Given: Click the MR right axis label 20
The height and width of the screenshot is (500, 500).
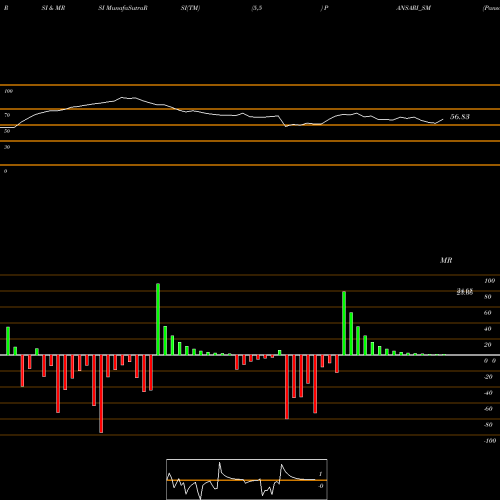Looking at the screenshot, I should (488, 345).
